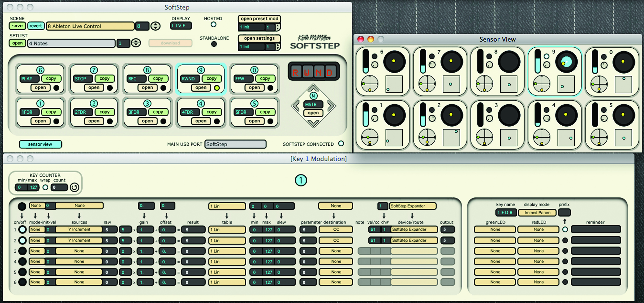Viewport: 644px width, 303px height.
Task: Toggle modulation row 1 on/off
Action: (x=22, y=229)
